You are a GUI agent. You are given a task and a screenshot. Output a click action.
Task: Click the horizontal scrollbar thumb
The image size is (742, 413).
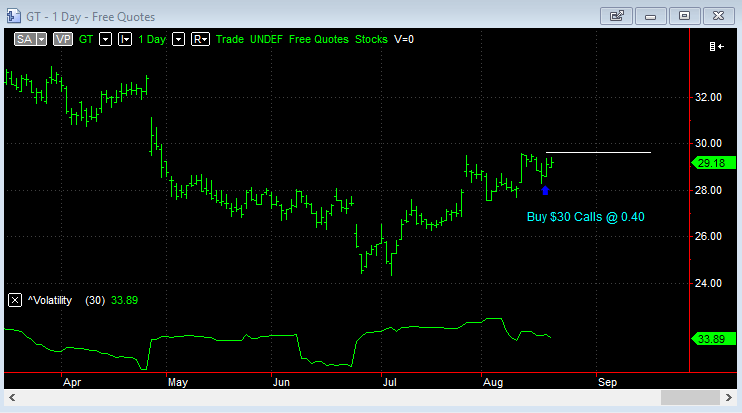690,398
